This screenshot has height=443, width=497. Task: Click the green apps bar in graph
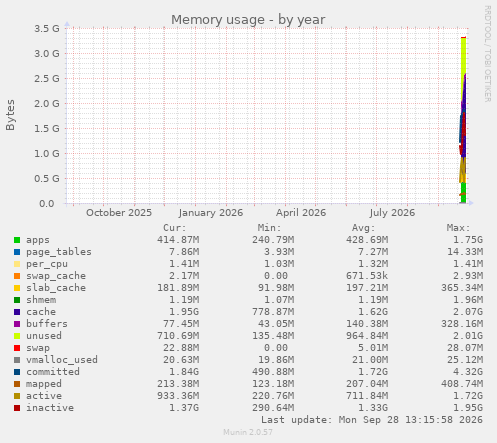(463, 193)
